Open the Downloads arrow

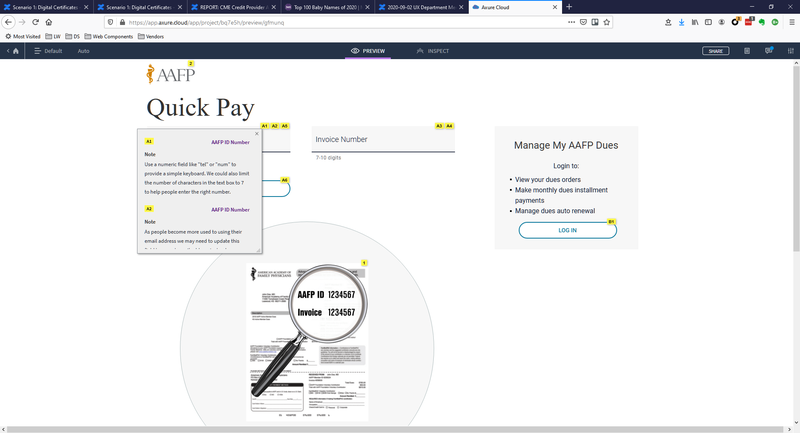pos(682,22)
